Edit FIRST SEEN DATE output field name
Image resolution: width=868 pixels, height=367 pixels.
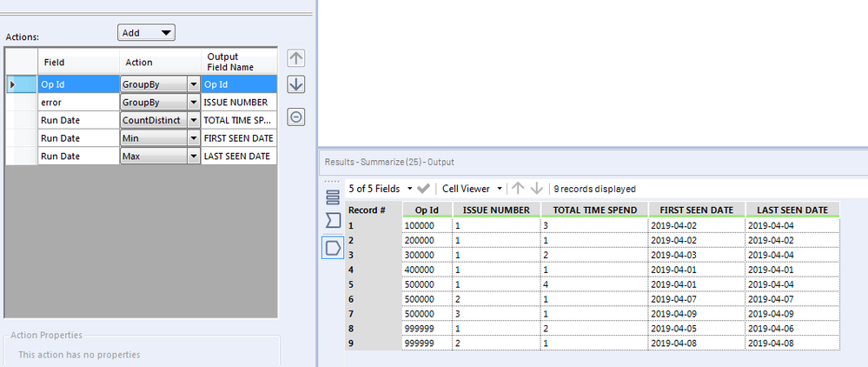pos(239,138)
